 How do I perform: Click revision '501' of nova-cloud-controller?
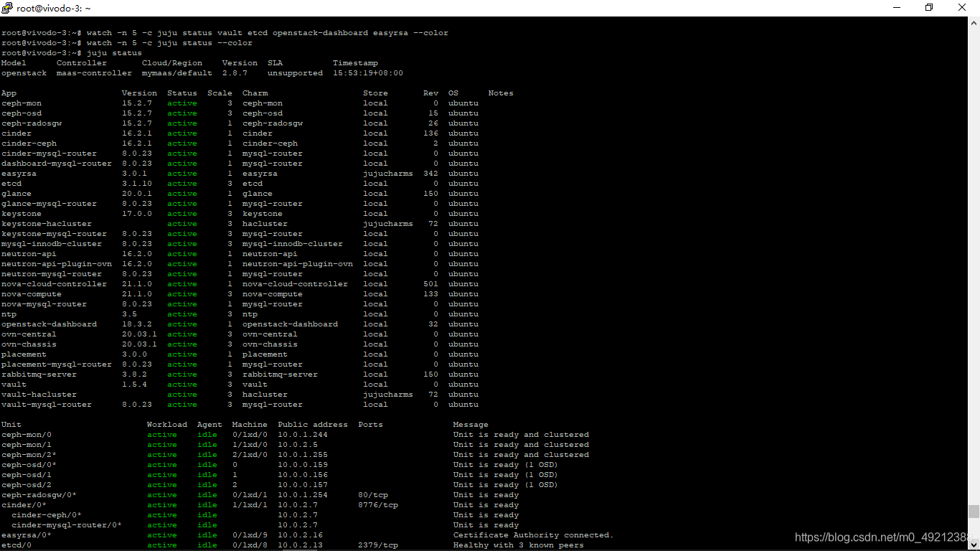(430, 284)
